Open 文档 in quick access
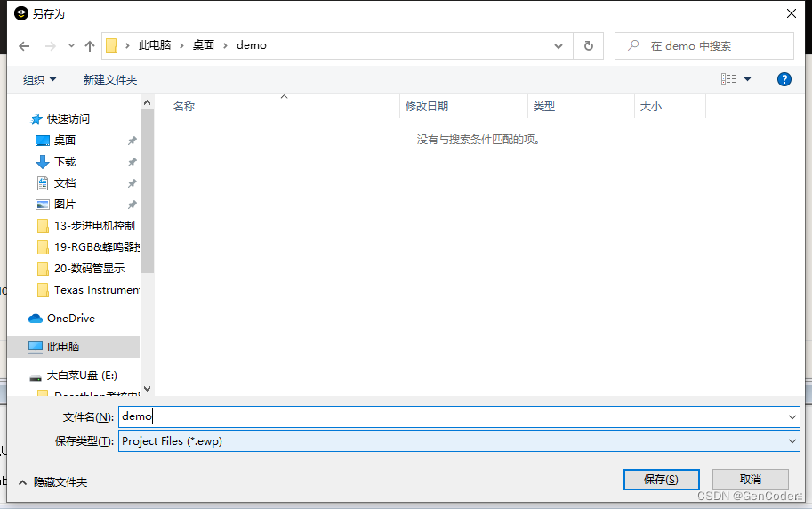This screenshot has height=509, width=812. (65, 183)
